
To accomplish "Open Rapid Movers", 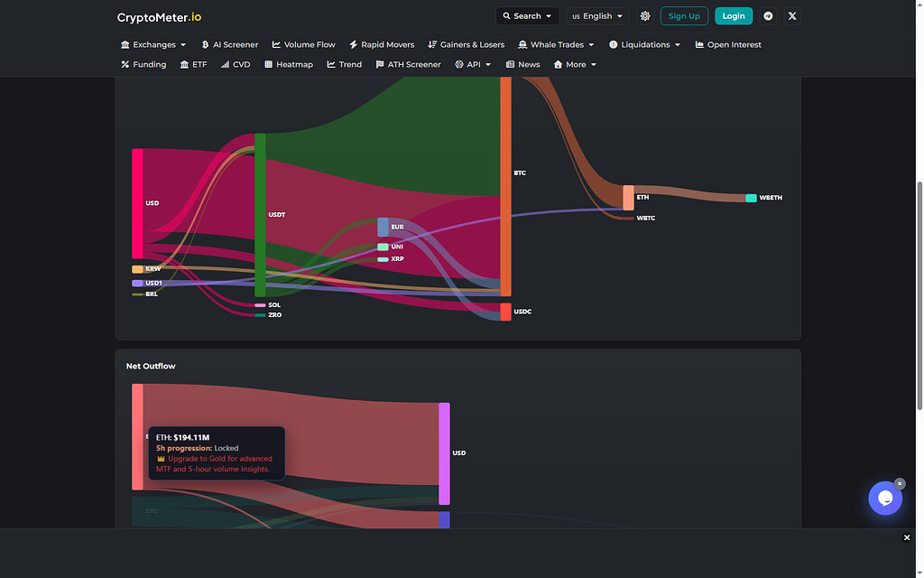I will (382, 45).
